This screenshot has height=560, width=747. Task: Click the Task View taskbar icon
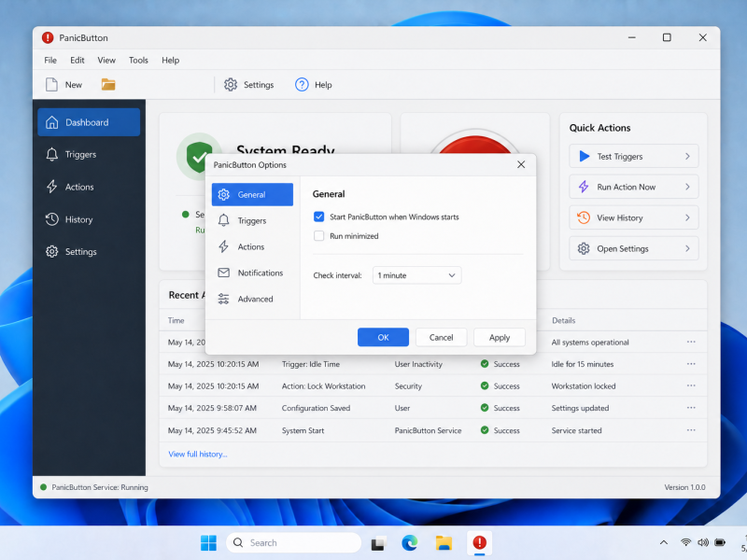click(378, 543)
